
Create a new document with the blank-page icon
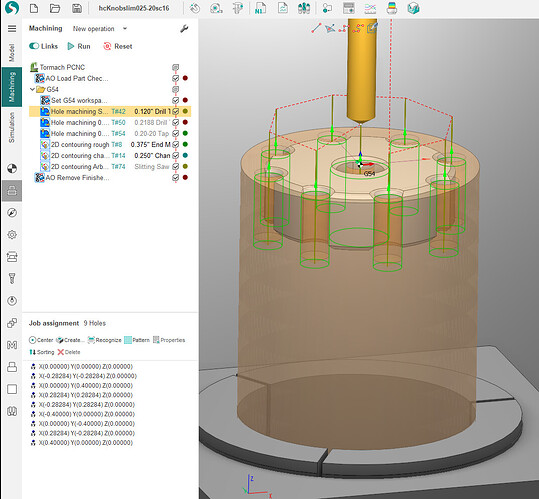(x=34, y=8)
